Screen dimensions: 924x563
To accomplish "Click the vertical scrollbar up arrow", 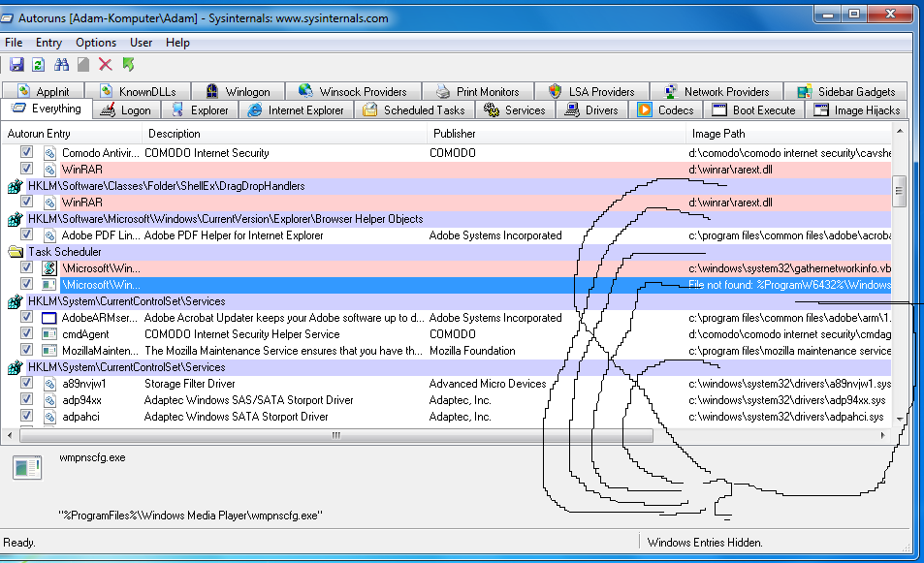I will tap(899, 131).
